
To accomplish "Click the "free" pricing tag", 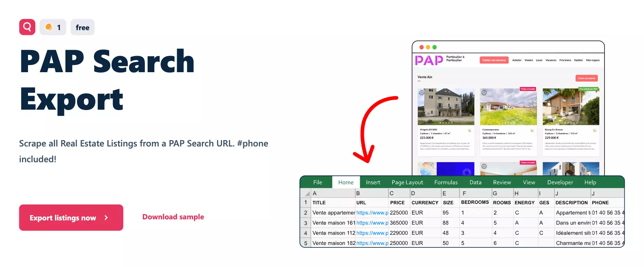I will 83,27.
